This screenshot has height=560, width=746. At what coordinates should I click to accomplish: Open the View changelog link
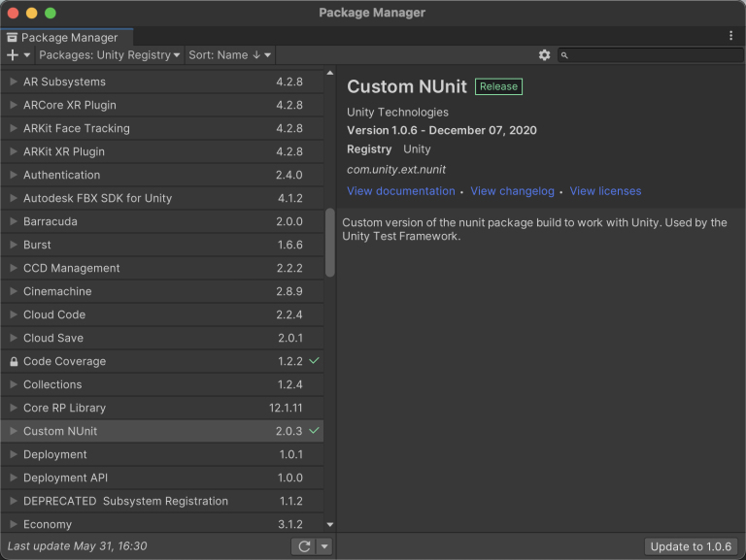coord(512,191)
